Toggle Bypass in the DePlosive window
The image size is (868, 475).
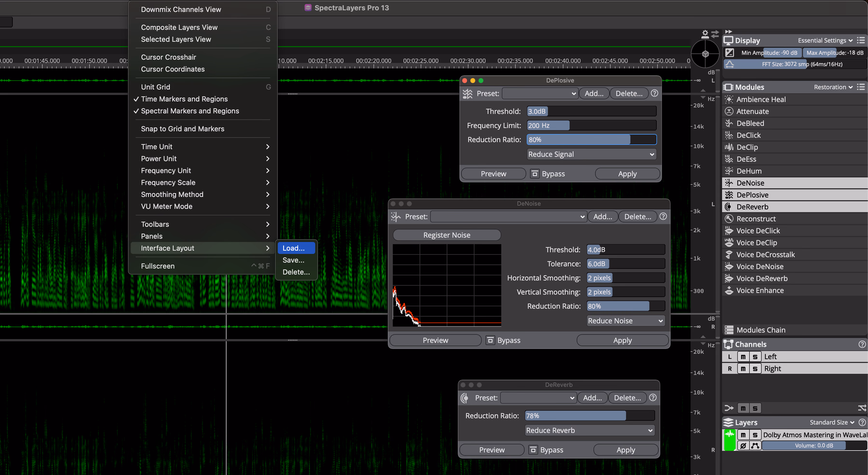[x=548, y=174]
